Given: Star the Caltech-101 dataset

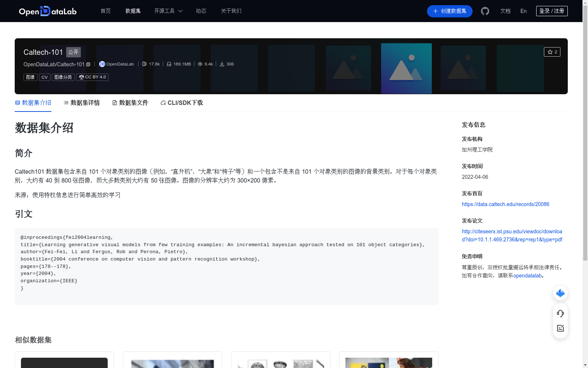Looking at the screenshot, I should [552, 52].
